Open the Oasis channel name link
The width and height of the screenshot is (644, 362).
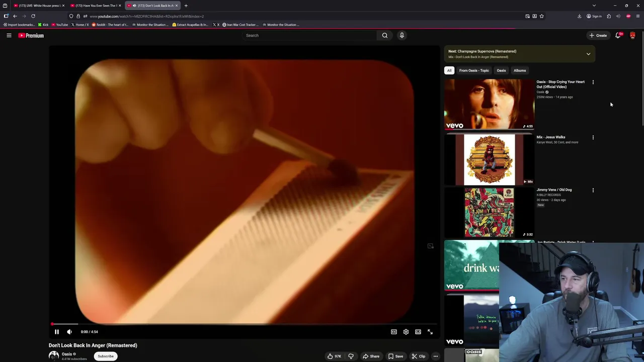(67, 354)
